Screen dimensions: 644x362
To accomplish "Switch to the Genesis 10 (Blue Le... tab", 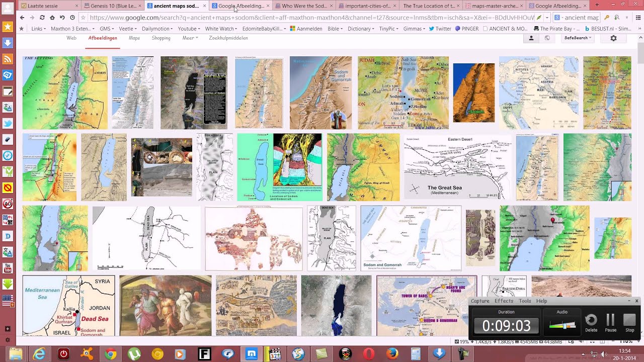I will pyautogui.click(x=113, y=6).
